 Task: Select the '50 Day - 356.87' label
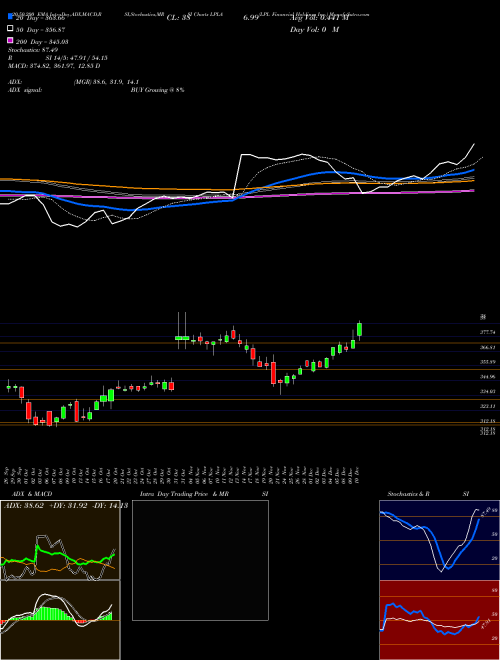click(41, 30)
